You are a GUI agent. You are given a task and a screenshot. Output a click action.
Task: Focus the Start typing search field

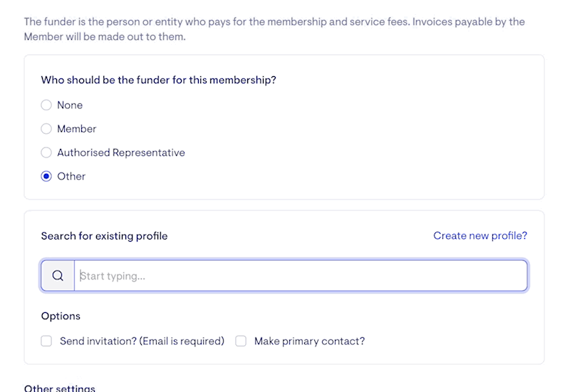pyautogui.click(x=301, y=276)
